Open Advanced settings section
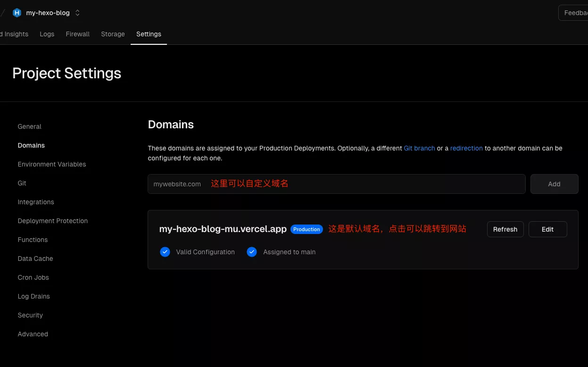Viewport: 588px width, 367px height. [x=33, y=334]
